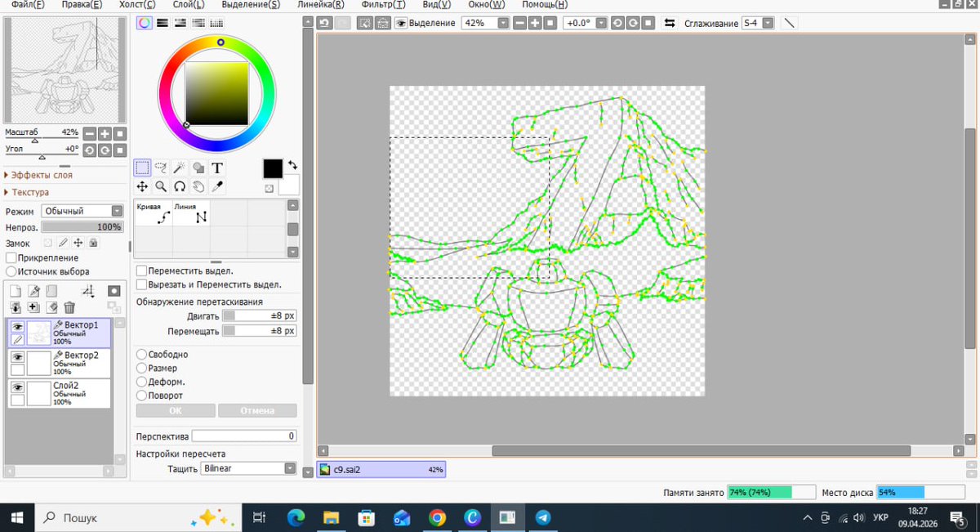Select the Hand pan tool
Viewport: 980px width, 532px height.
click(198, 187)
